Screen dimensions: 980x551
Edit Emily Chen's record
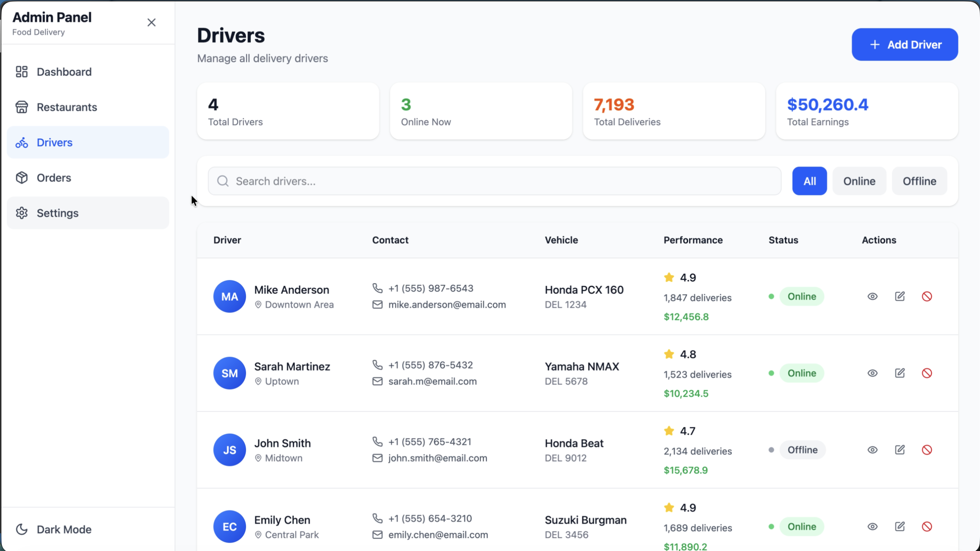coord(900,526)
